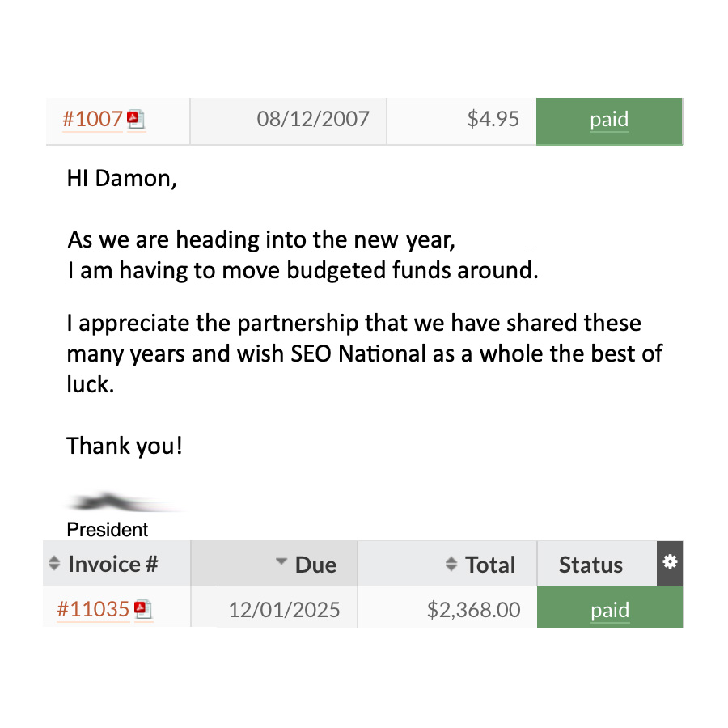Click the gear column-settings icon beside Status
This screenshot has width=728, height=728.
pos(670,563)
